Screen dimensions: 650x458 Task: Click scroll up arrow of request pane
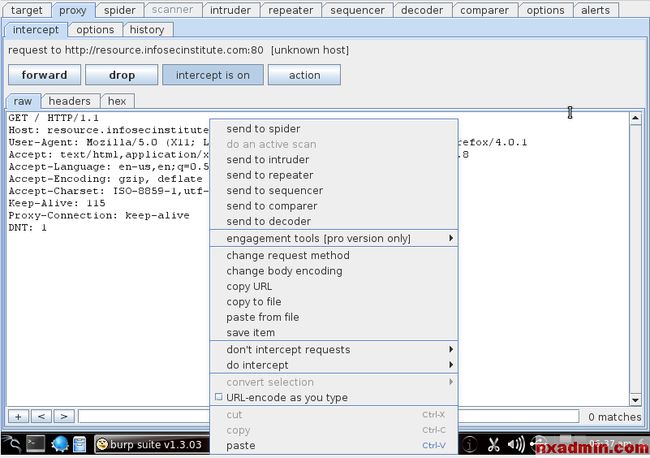point(635,119)
